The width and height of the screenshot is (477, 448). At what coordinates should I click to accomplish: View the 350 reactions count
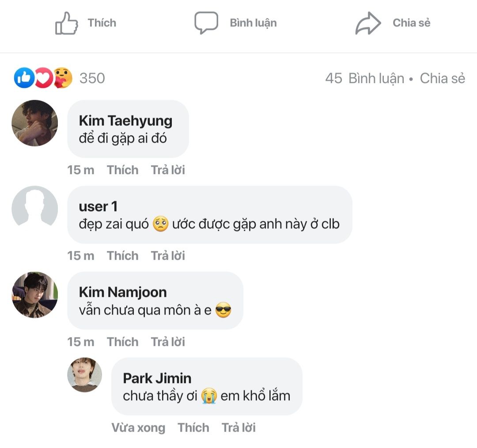92,78
